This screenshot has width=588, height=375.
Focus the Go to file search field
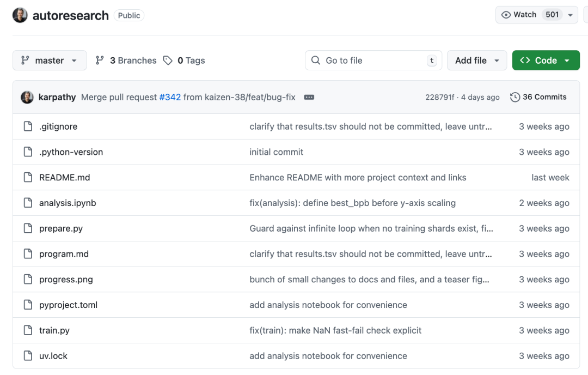(x=373, y=61)
